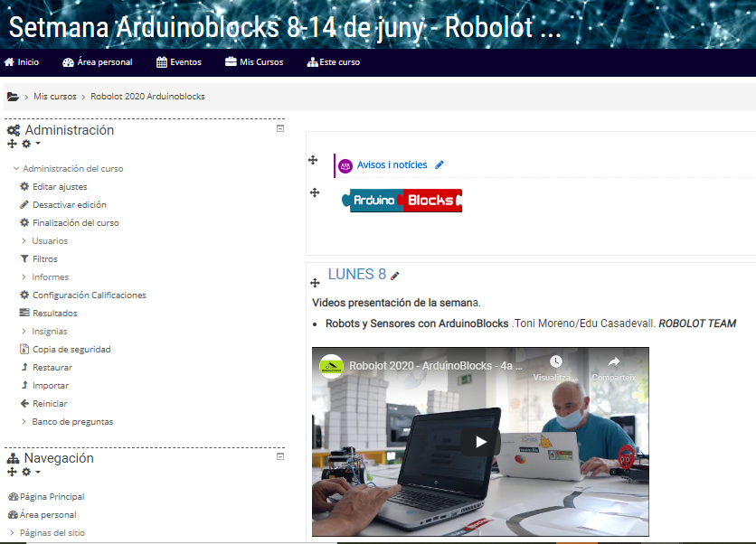Click file icon beside Copia de seguridad

tap(24, 349)
